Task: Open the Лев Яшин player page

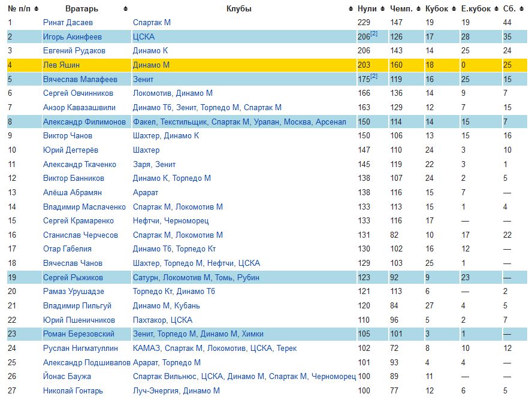Action: [x=61, y=65]
